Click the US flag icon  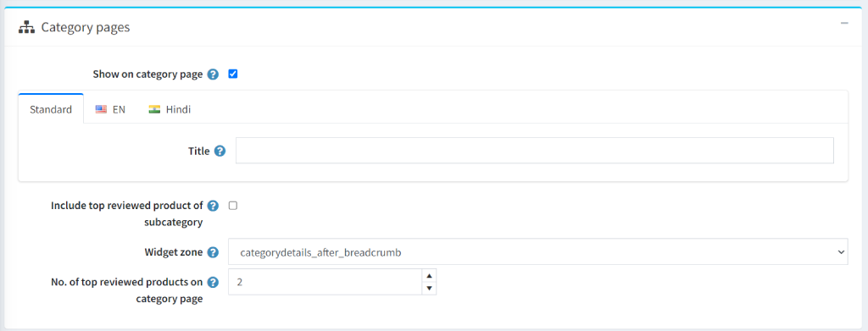[101, 109]
